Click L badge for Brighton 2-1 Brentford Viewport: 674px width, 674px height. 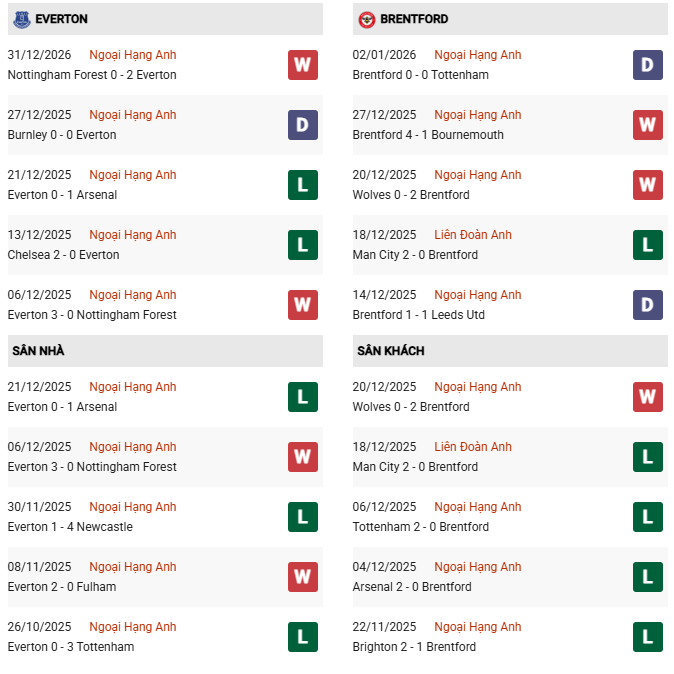pyautogui.click(x=648, y=637)
